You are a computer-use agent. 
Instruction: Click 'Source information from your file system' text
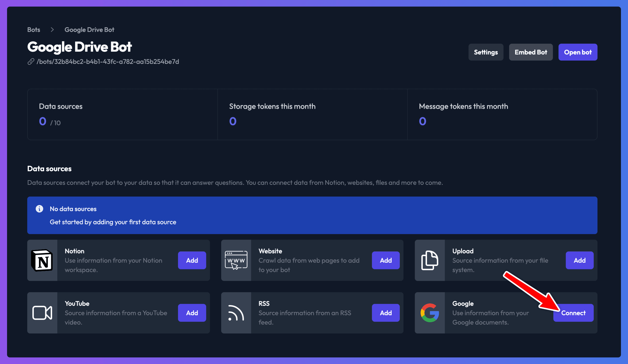click(500, 265)
